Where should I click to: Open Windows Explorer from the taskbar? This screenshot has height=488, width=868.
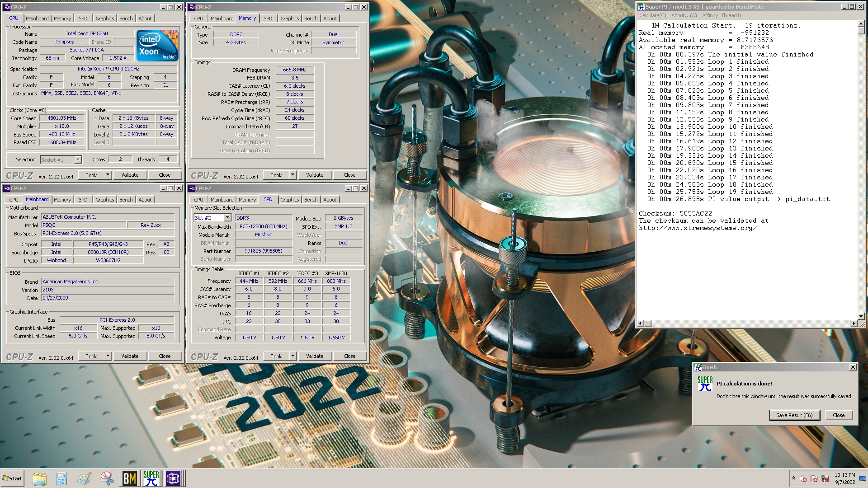[x=39, y=479]
